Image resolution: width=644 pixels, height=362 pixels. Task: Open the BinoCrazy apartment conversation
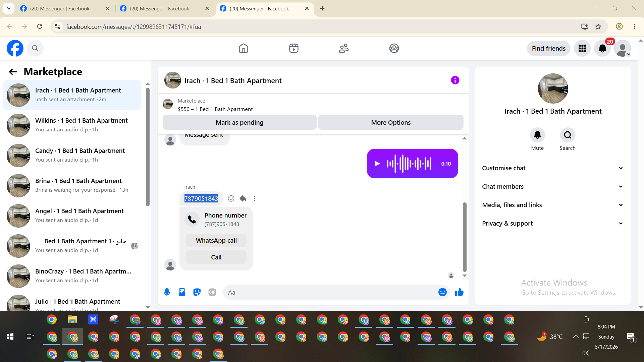tap(72, 276)
